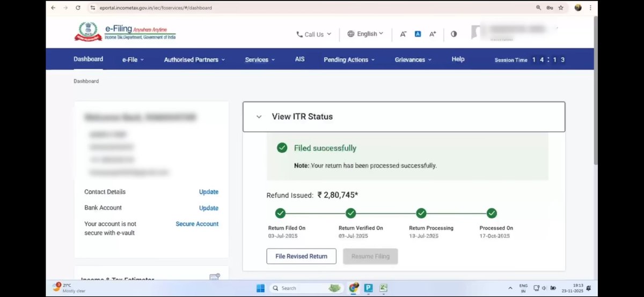Viewport: 644px width, 297px height.
Task: Expand the e-File menu
Action: click(133, 60)
